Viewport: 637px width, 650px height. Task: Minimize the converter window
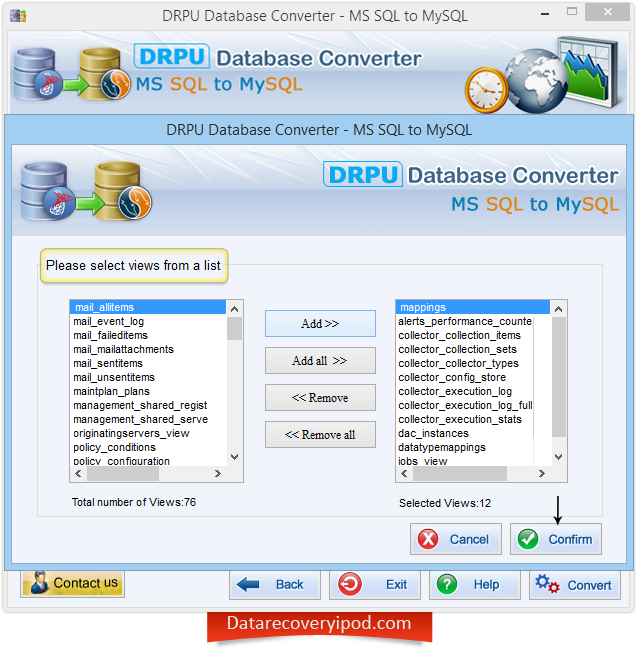point(545,13)
